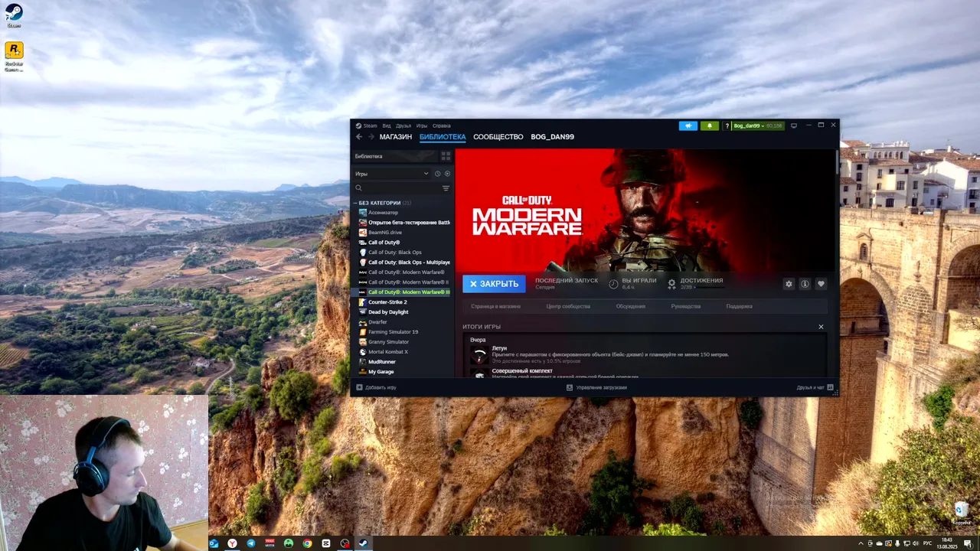Click the Летун achievement icon

(x=479, y=355)
